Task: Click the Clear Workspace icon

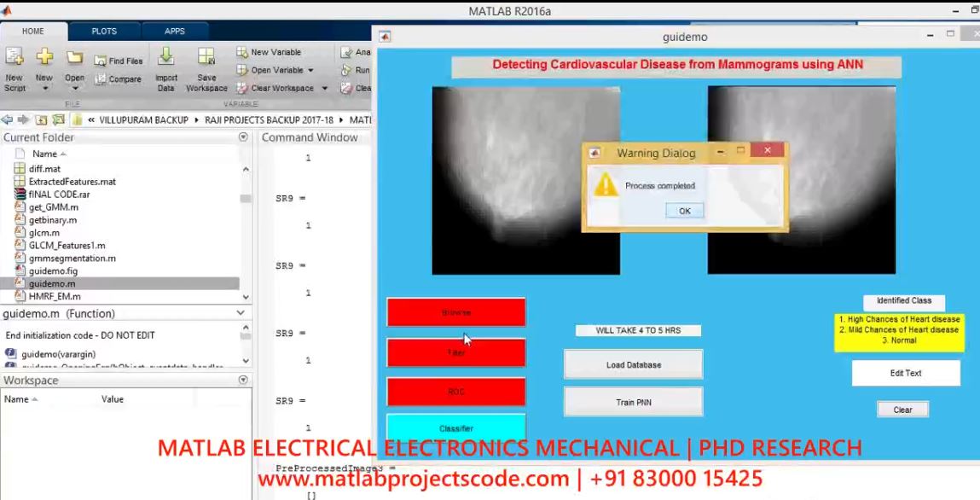Action: (242, 88)
